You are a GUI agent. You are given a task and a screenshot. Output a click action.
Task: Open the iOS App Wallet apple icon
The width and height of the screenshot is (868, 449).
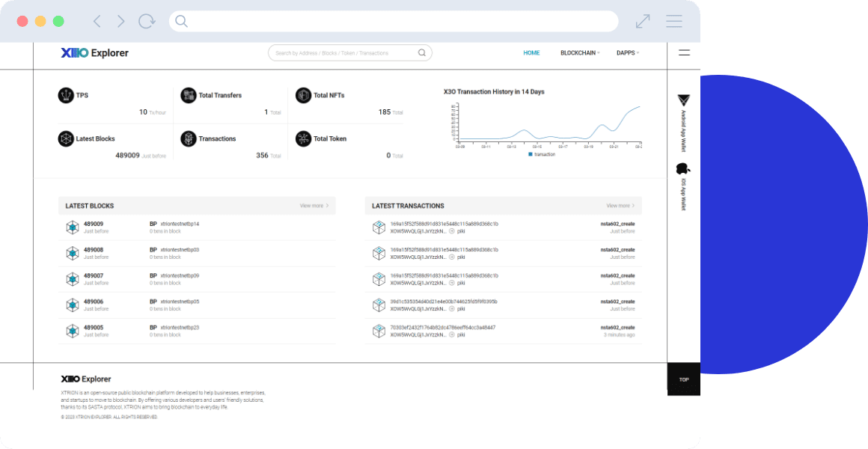683,168
